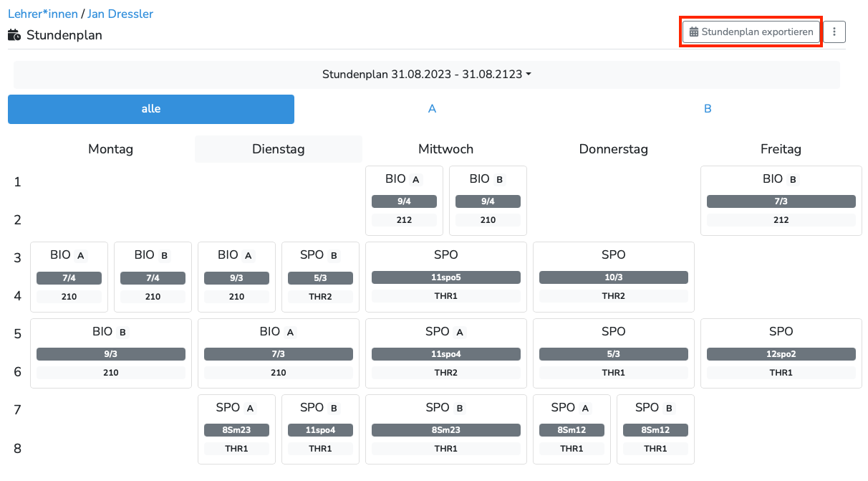This screenshot has height=481, width=868.
Task: Switch to week B tab
Action: click(708, 109)
